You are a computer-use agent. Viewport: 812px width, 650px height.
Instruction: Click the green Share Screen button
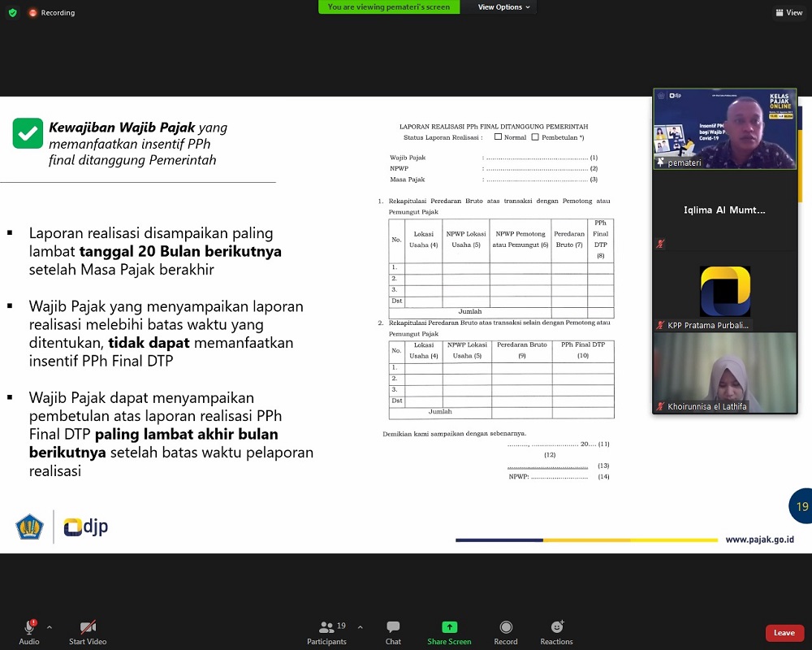pyautogui.click(x=449, y=628)
